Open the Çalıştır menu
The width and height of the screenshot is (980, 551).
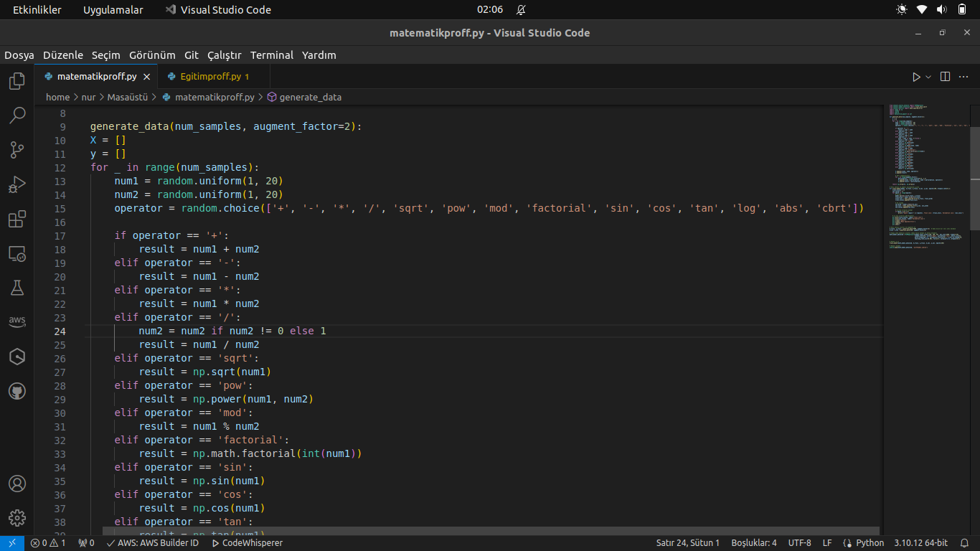(x=225, y=55)
